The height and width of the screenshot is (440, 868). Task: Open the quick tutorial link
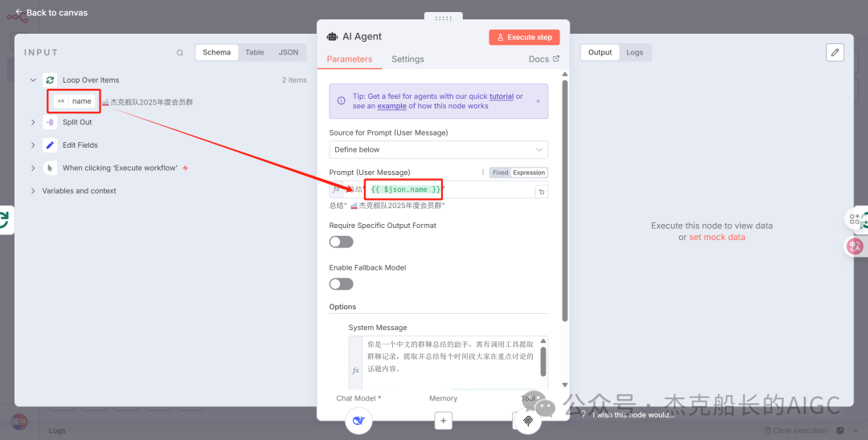click(502, 96)
